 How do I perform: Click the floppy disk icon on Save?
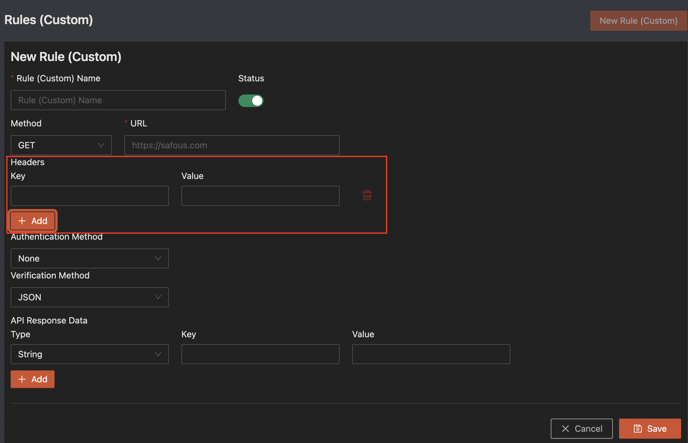(637, 429)
